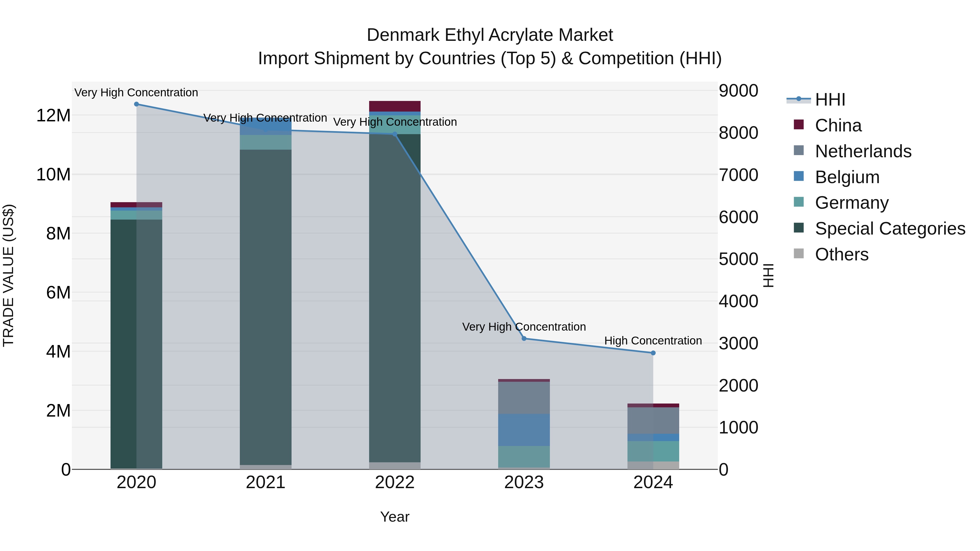This screenshot has height=551, width=980.
Task: Click the 9000 HHI axis tick label
Action: [x=739, y=91]
